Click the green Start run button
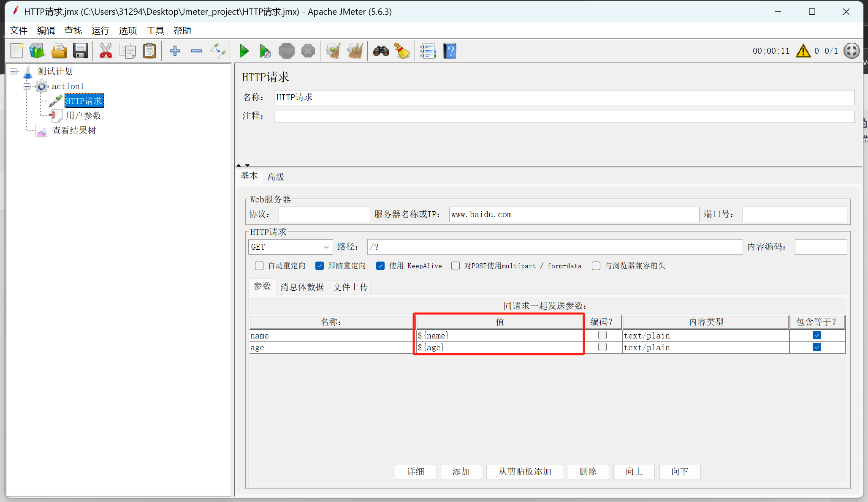The width and height of the screenshot is (868, 502). coord(244,51)
